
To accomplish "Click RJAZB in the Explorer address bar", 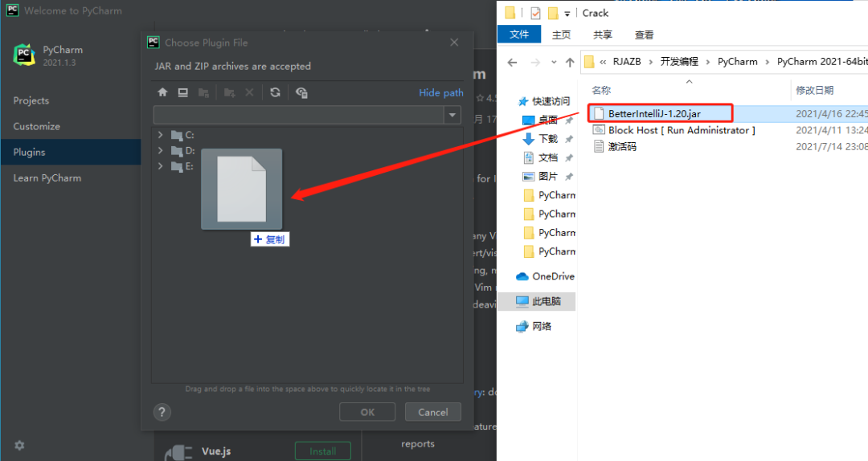I will pyautogui.click(x=627, y=61).
